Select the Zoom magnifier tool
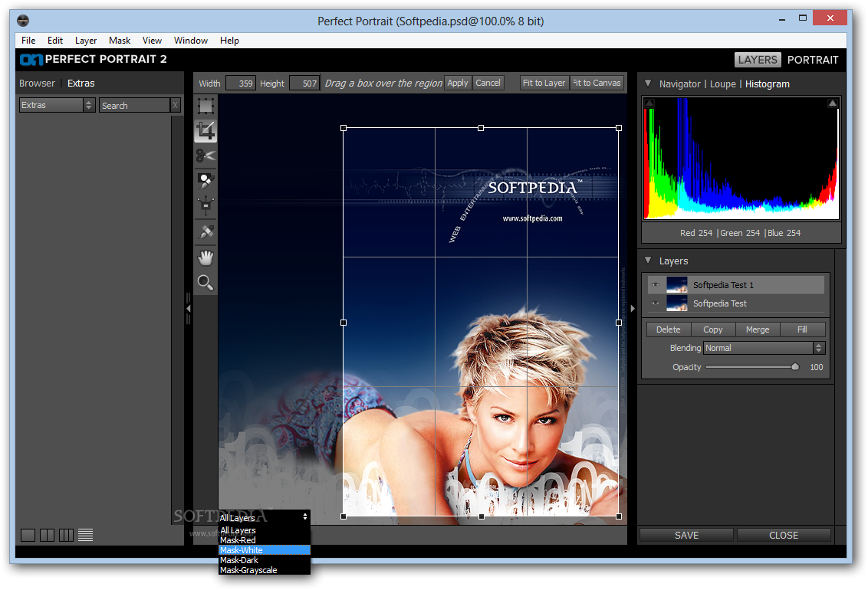 tap(205, 283)
